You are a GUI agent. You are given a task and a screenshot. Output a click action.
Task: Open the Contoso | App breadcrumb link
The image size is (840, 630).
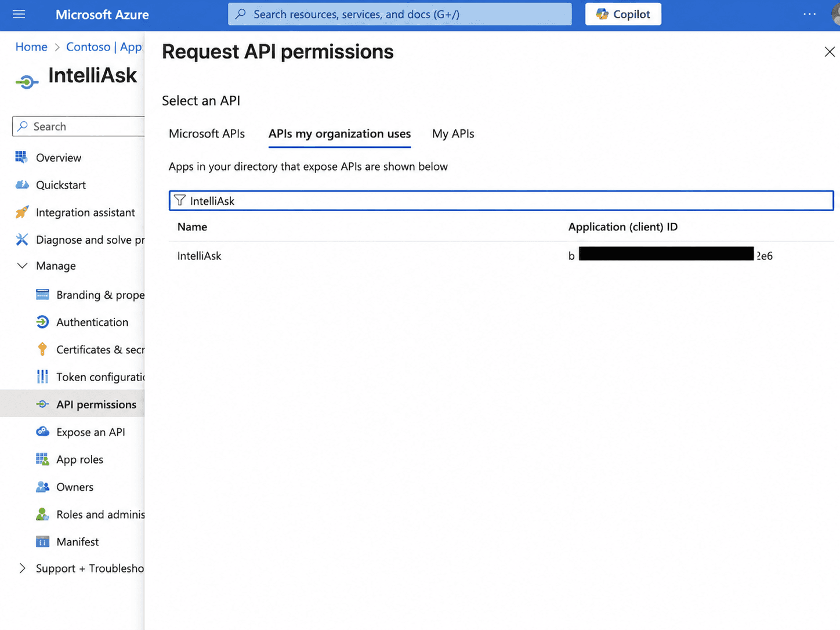click(104, 47)
